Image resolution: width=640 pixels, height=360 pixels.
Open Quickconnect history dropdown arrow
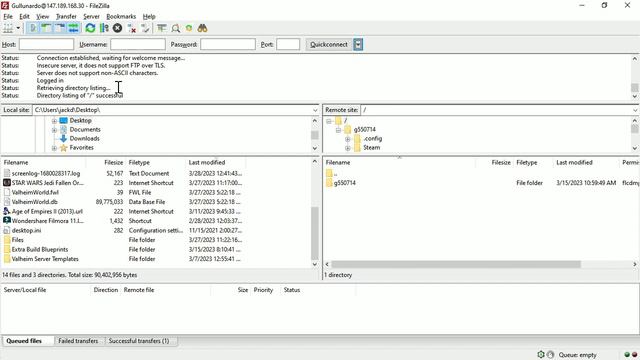pos(358,44)
